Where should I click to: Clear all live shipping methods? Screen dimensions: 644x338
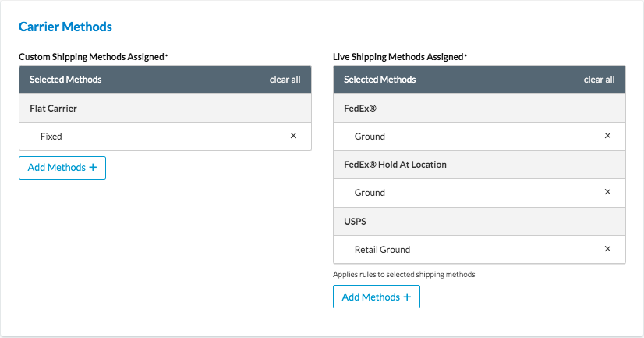[599, 80]
